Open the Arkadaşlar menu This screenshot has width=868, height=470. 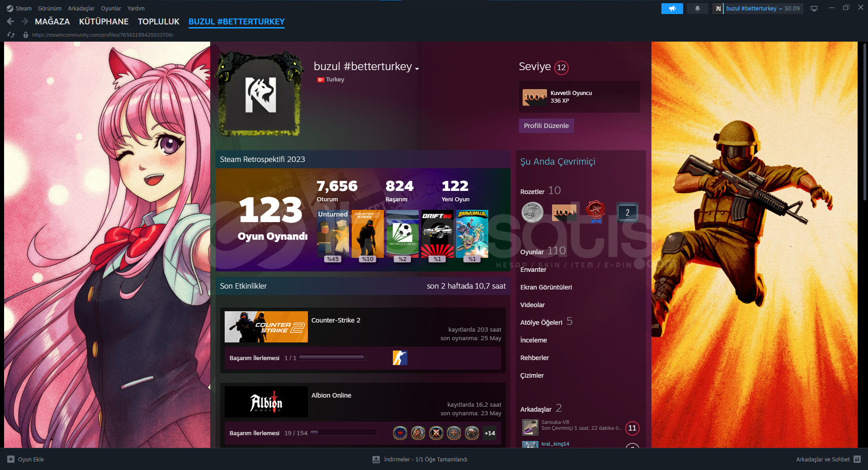81,9
